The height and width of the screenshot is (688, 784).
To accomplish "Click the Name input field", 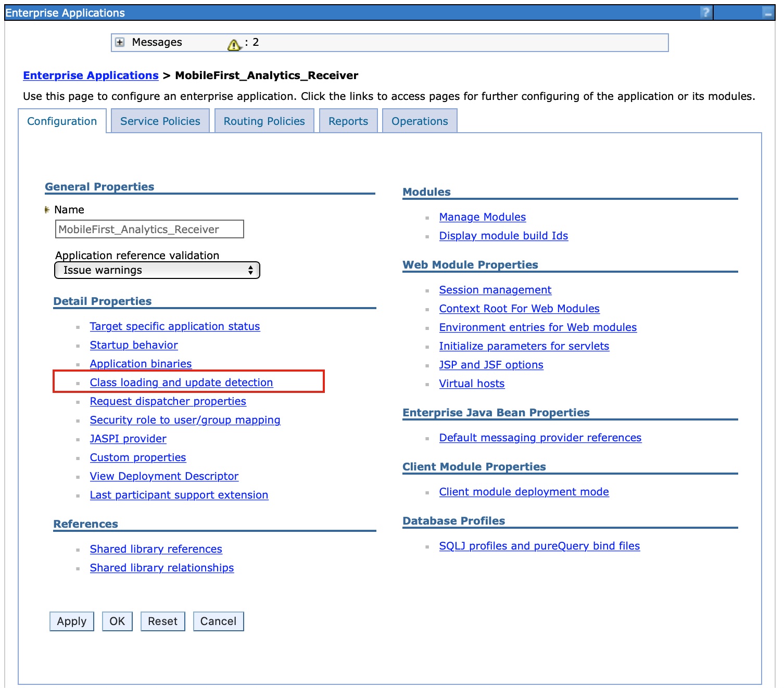I will 149,229.
